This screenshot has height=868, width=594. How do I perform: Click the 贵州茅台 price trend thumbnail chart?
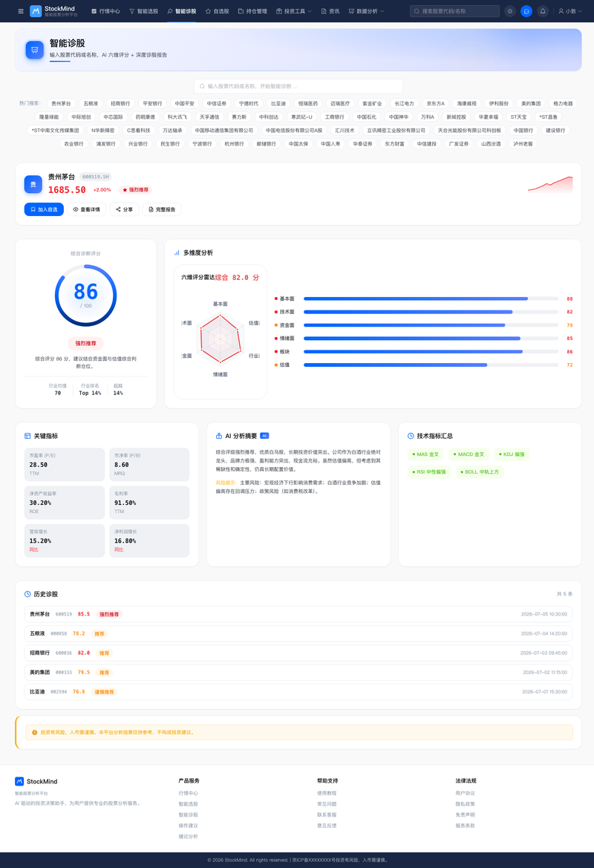tap(549, 185)
